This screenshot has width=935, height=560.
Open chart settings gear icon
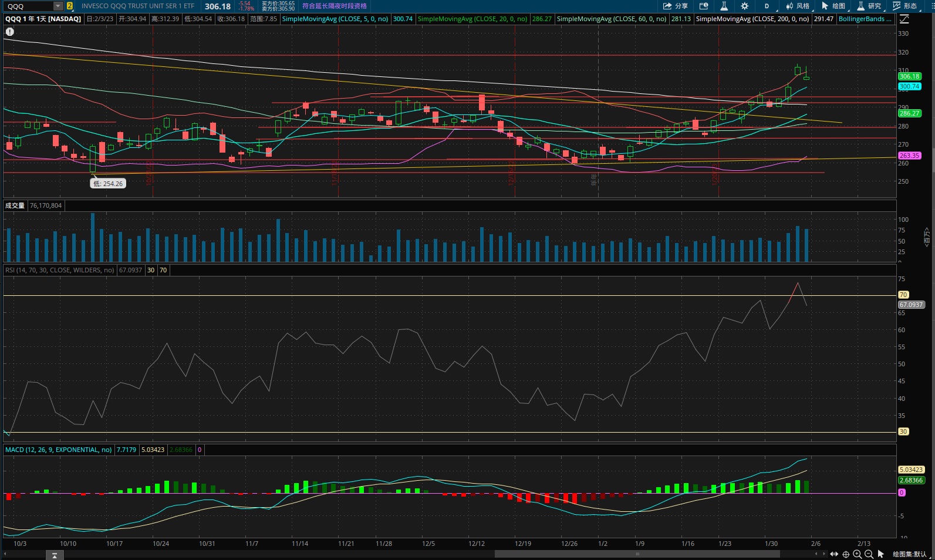(x=744, y=6)
